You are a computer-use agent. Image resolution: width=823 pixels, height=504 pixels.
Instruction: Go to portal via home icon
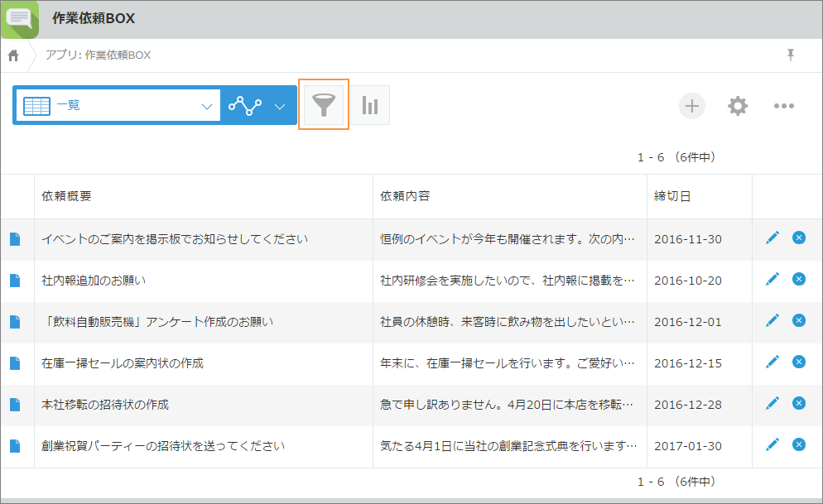pyautogui.click(x=14, y=55)
